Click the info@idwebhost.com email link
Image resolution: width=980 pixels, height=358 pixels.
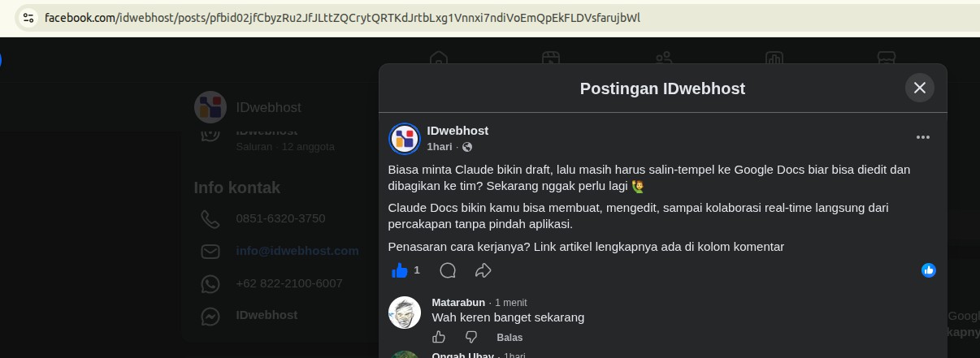pyautogui.click(x=297, y=251)
